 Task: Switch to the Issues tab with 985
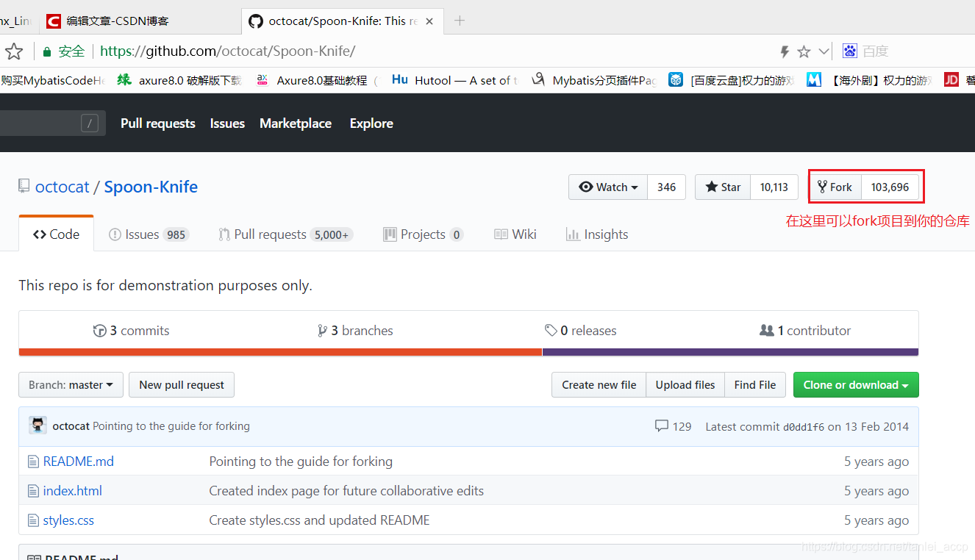coord(149,234)
